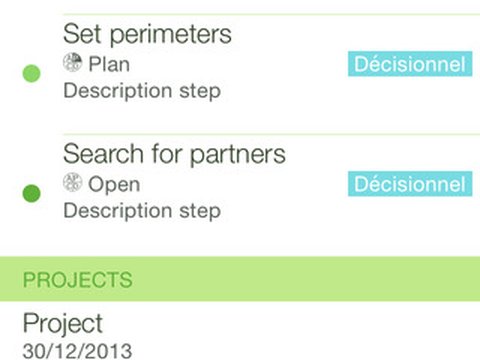The height and width of the screenshot is (360, 480).
Task: Click the separator line above Set perimeters
Action: (271, 14)
